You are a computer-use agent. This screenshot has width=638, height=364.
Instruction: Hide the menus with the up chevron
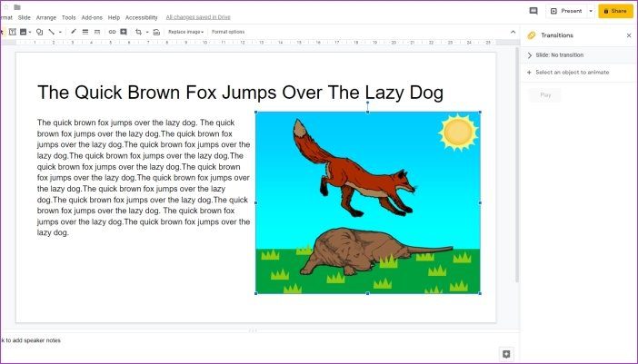point(513,32)
